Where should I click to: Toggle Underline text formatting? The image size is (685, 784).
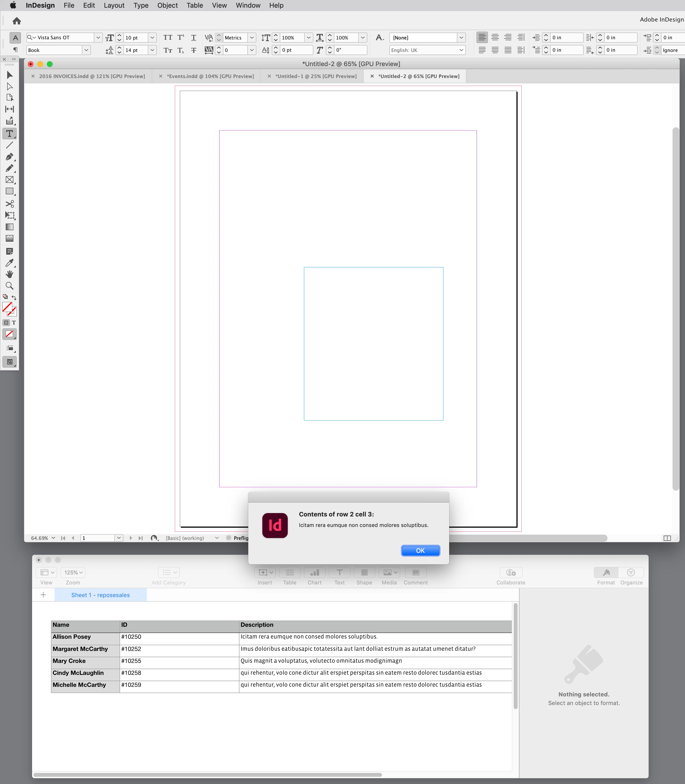pos(193,38)
